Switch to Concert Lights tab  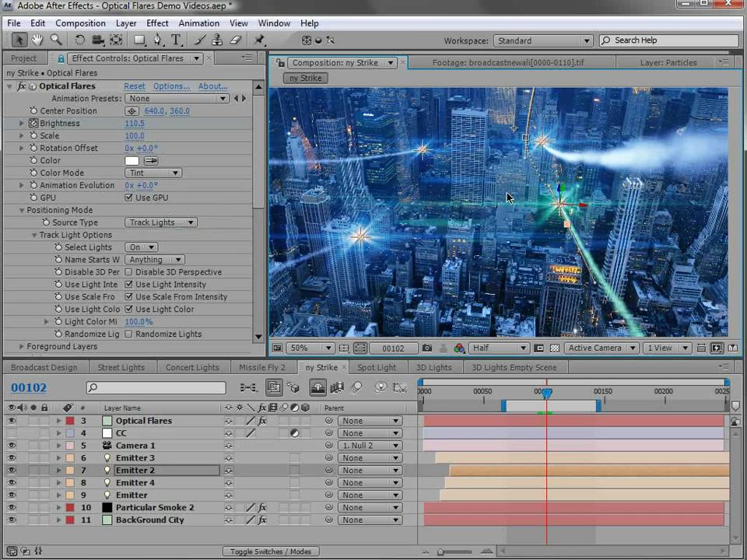[192, 367]
